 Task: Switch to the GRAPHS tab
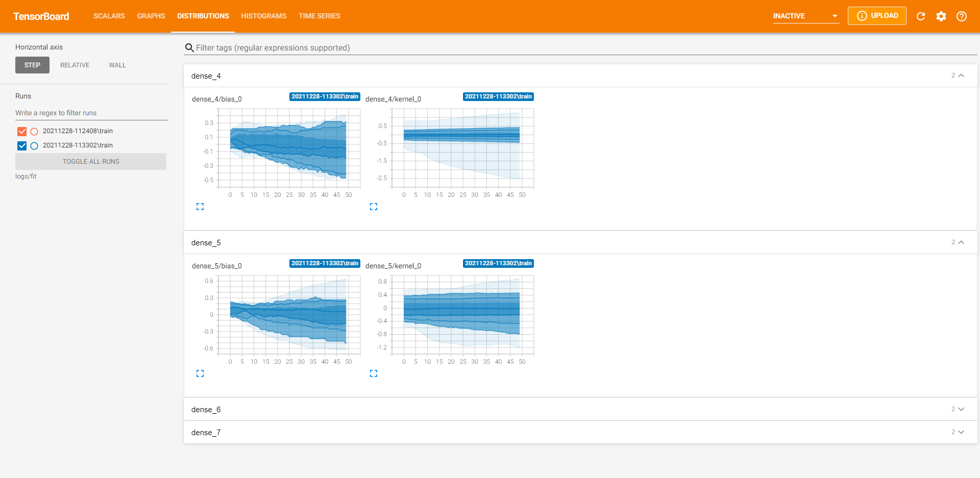pyautogui.click(x=151, y=16)
